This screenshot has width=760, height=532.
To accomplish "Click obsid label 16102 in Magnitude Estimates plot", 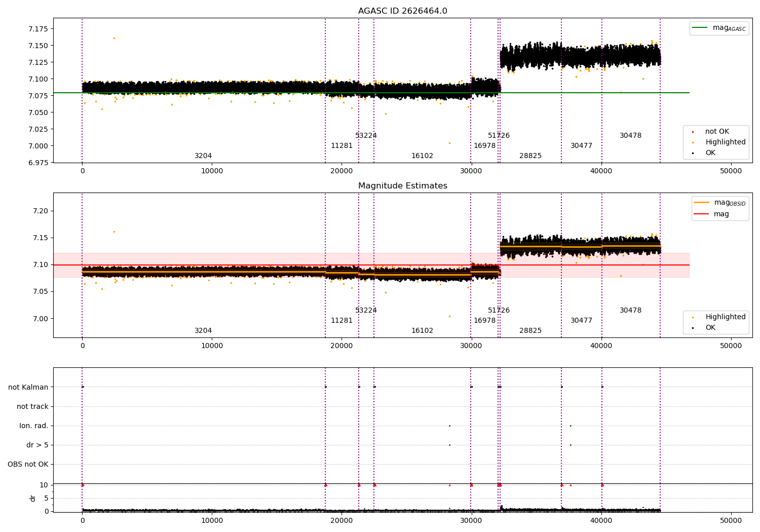I will 422,331.
